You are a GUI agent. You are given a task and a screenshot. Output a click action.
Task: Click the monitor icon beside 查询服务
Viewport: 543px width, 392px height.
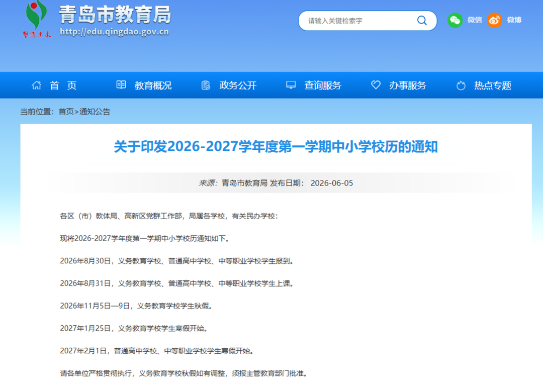(291, 85)
